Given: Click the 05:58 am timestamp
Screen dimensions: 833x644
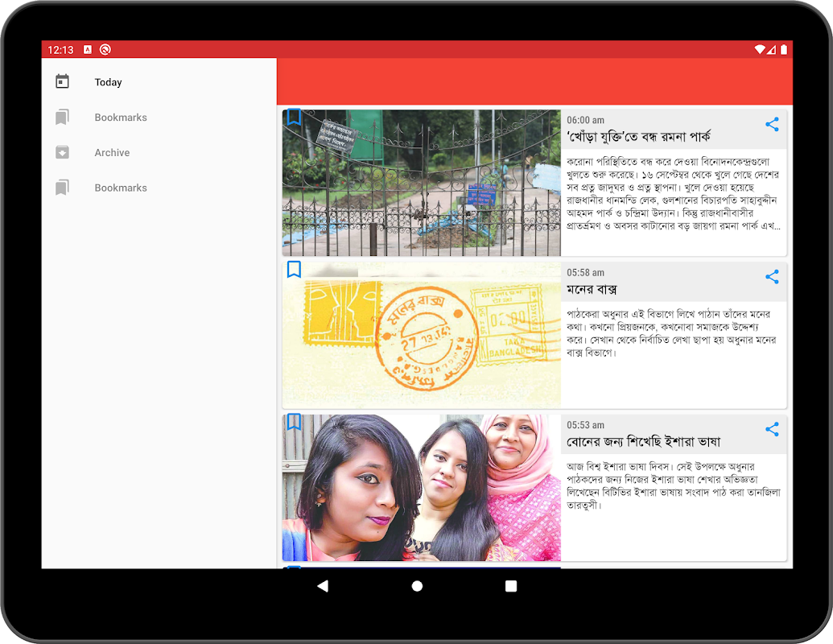Looking at the screenshot, I should (x=585, y=273).
